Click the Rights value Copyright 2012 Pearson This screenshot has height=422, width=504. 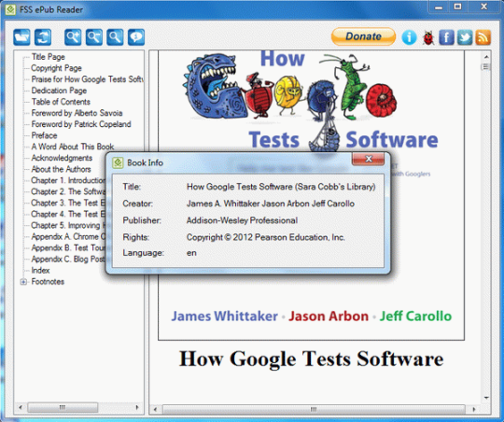point(265,237)
